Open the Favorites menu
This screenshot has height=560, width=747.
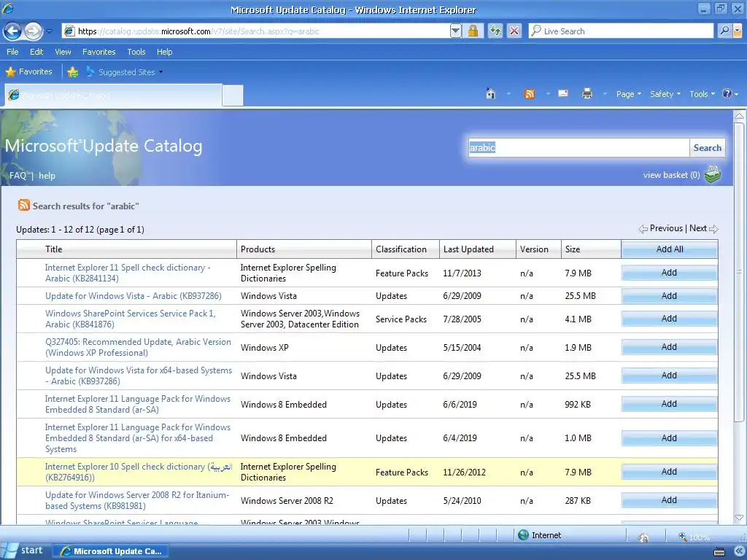pos(98,52)
